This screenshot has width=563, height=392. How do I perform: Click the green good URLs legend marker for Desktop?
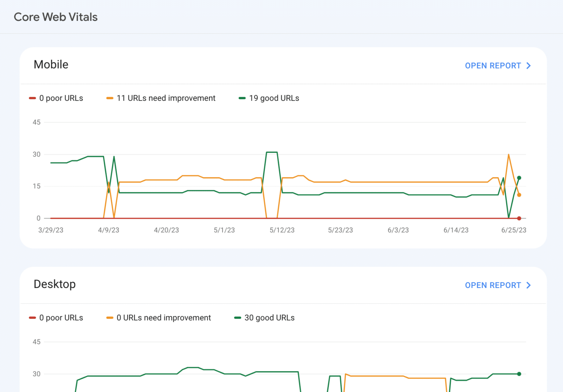tap(238, 318)
